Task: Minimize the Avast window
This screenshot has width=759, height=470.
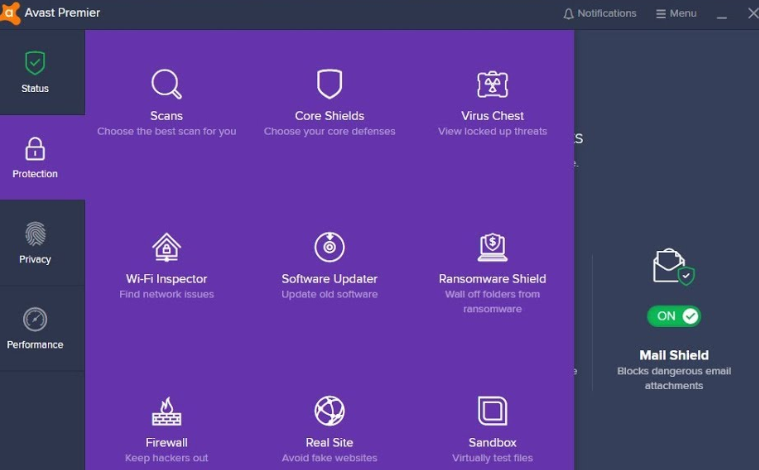Action: [722, 15]
